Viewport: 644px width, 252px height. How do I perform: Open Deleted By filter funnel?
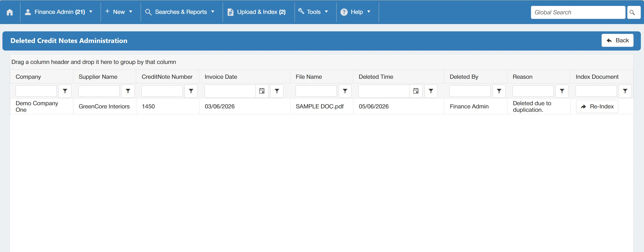(499, 91)
